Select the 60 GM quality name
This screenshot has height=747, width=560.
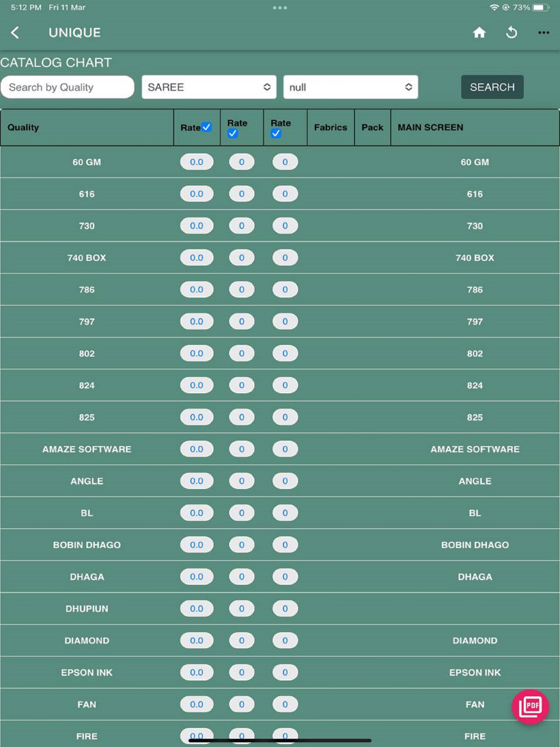point(87,162)
